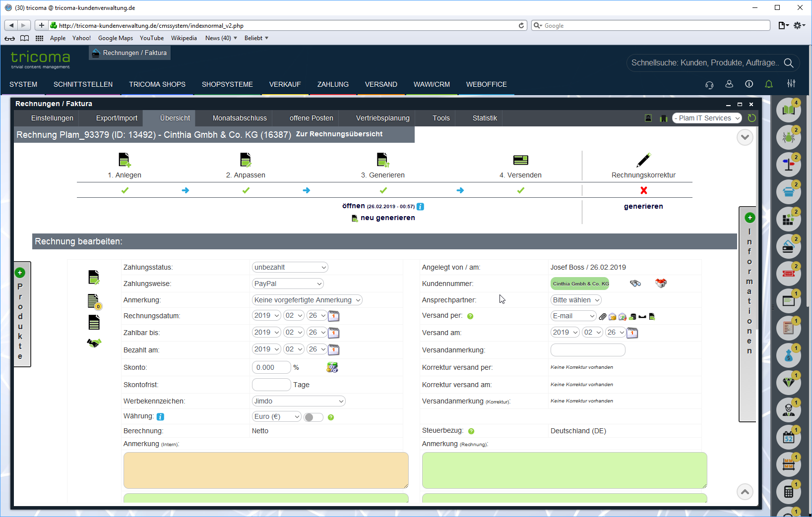The height and width of the screenshot is (517, 812).
Task: Click the binoculars icon next to Kundennummer
Action: pyautogui.click(x=635, y=284)
